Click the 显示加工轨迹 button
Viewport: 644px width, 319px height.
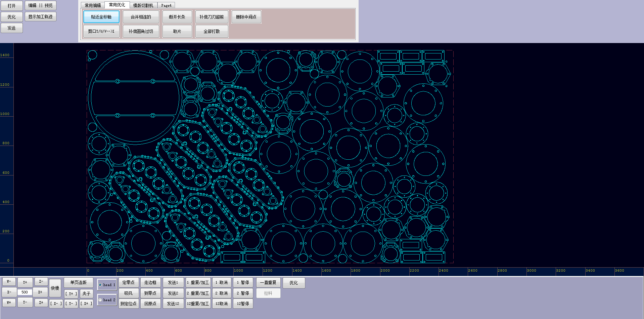click(x=40, y=16)
